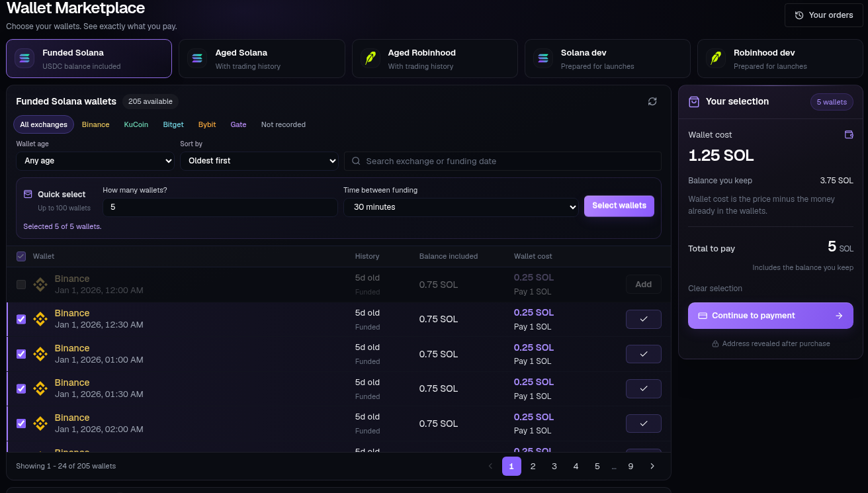Filter by All exchanges
The width and height of the screenshot is (868, 493).
[44, 124]
